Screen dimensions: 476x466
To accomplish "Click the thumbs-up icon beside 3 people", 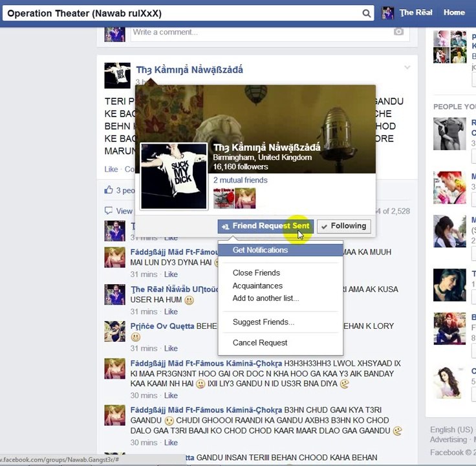I will [x=109, y=190].
